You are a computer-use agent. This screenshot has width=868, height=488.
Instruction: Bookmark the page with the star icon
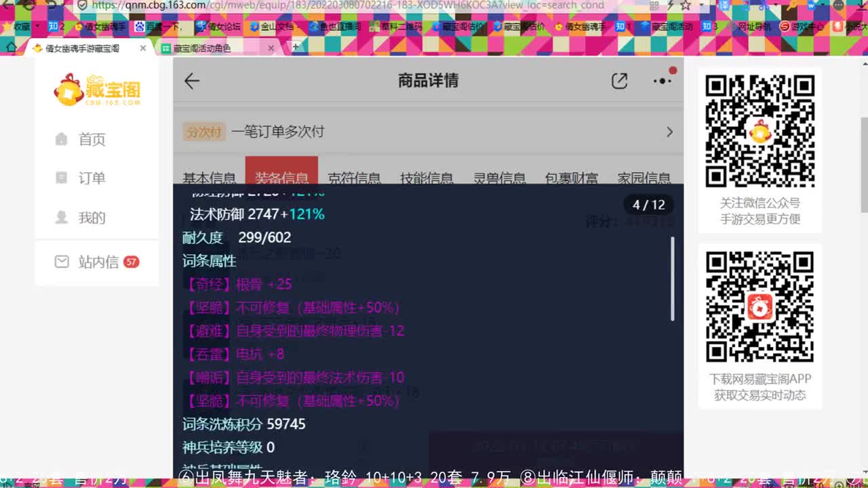click(686, 5)
